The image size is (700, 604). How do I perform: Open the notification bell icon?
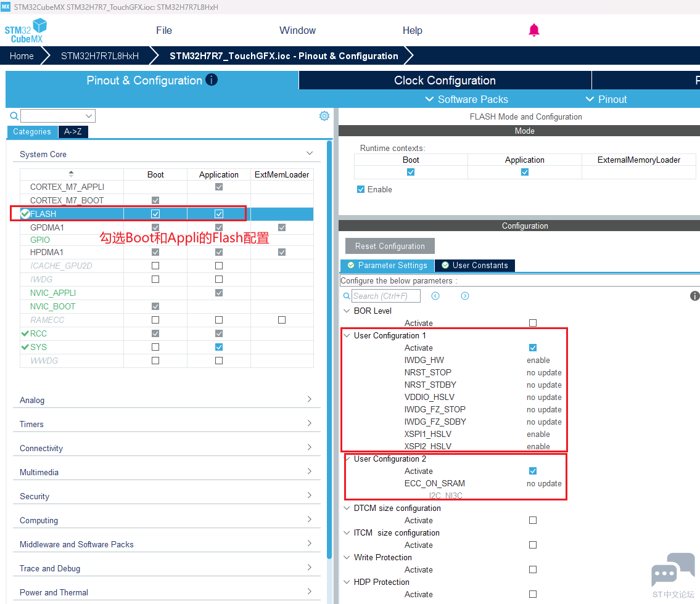click(534, 30)
